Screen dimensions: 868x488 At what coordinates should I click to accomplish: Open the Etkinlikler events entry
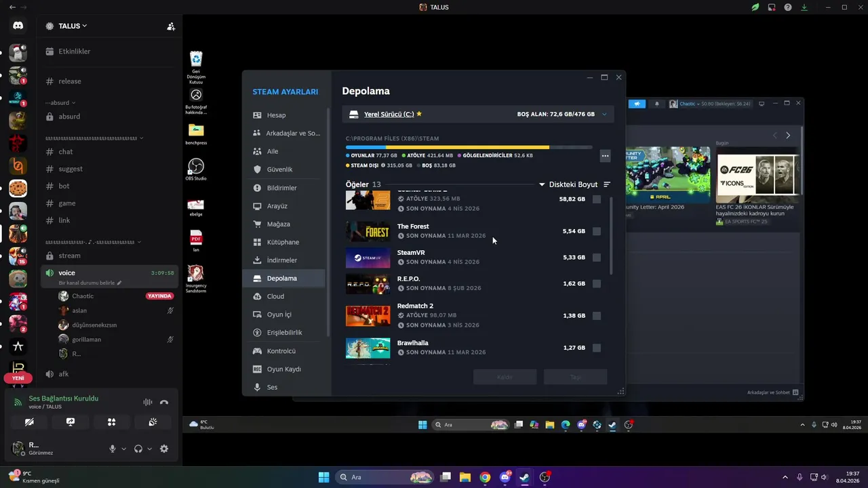point(110,52)
